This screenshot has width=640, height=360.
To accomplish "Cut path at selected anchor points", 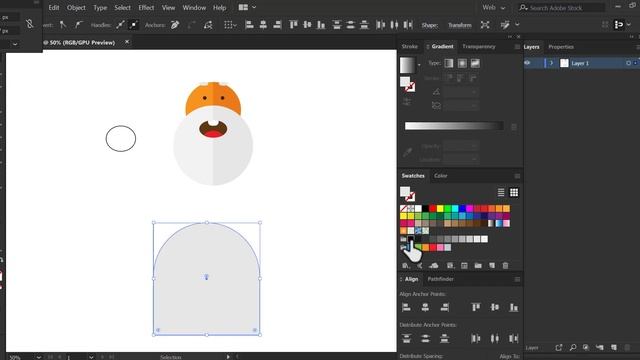I will click(208, 25).
